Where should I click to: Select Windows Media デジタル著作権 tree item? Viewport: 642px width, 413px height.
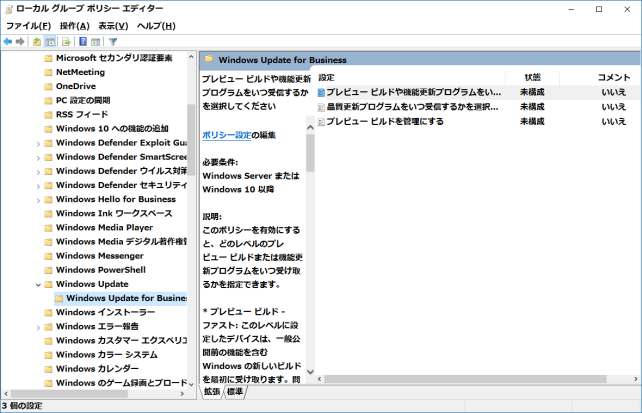click(121, 241)
